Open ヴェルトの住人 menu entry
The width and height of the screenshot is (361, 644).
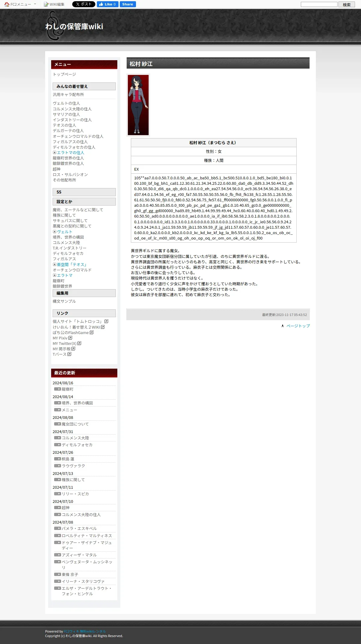click(66, 103)
